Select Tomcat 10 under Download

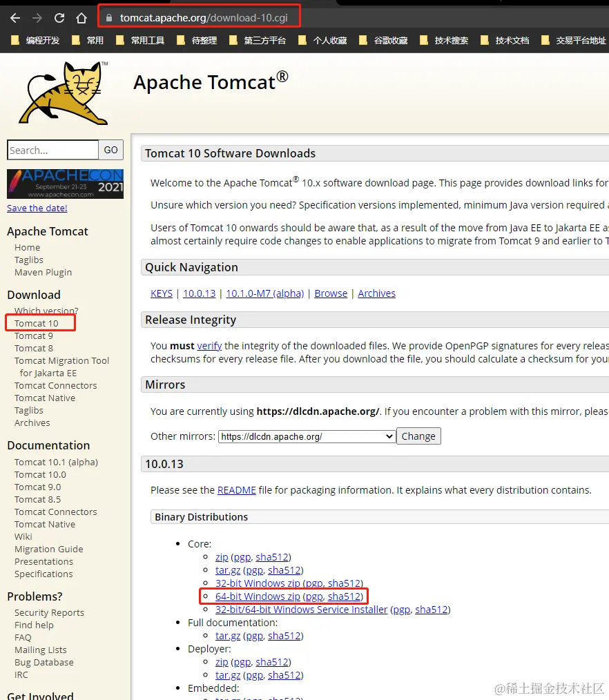point(36,323)
